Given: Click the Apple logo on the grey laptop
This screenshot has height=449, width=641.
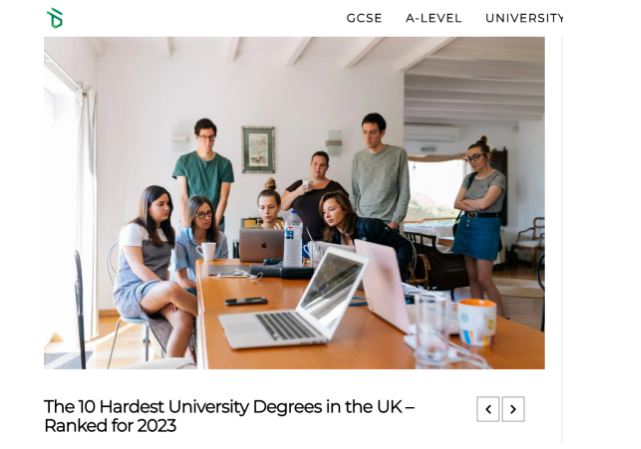Looking at the screenshot, I should (264, 246).
